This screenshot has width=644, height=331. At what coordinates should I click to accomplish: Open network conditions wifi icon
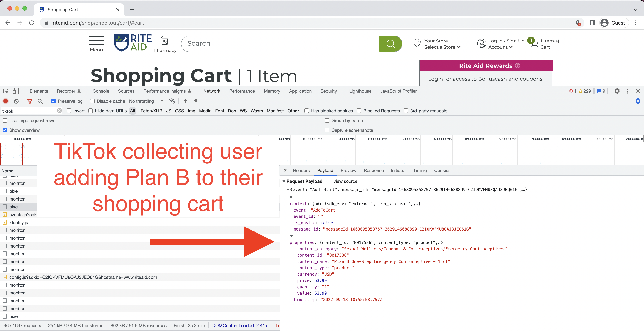[172, 101]
